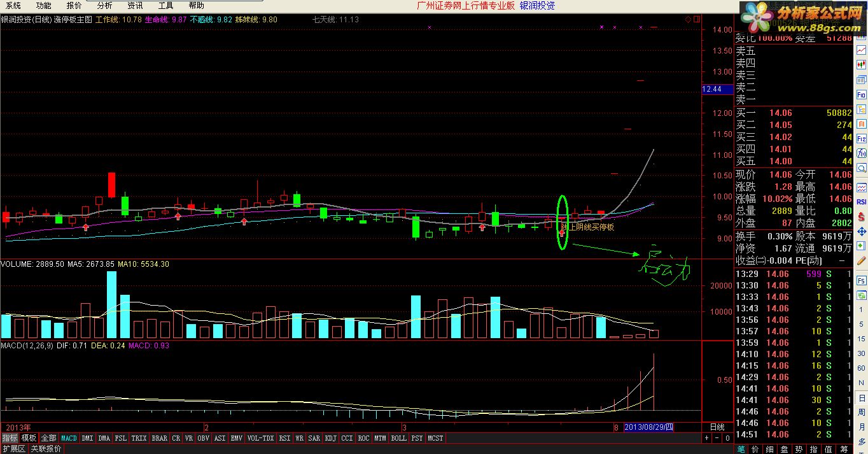Select the N period button in right toolbar
The height and width of the screenshot is (454, 868).
862,381
